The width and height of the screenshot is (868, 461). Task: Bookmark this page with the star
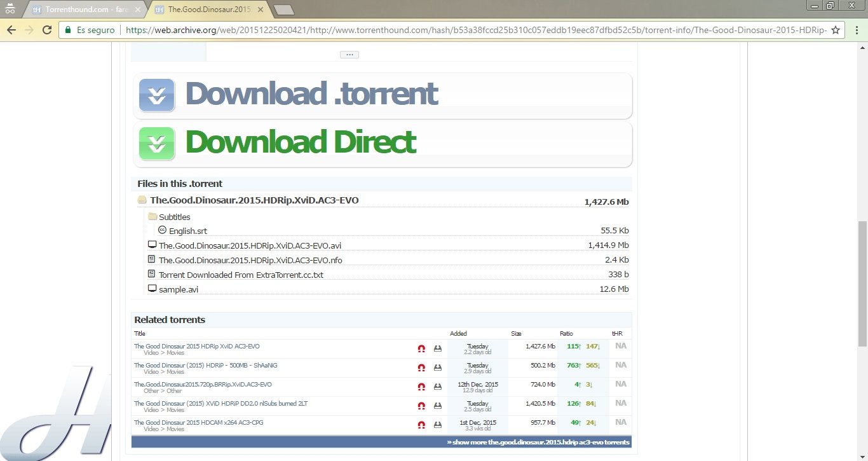pos(835,30)
